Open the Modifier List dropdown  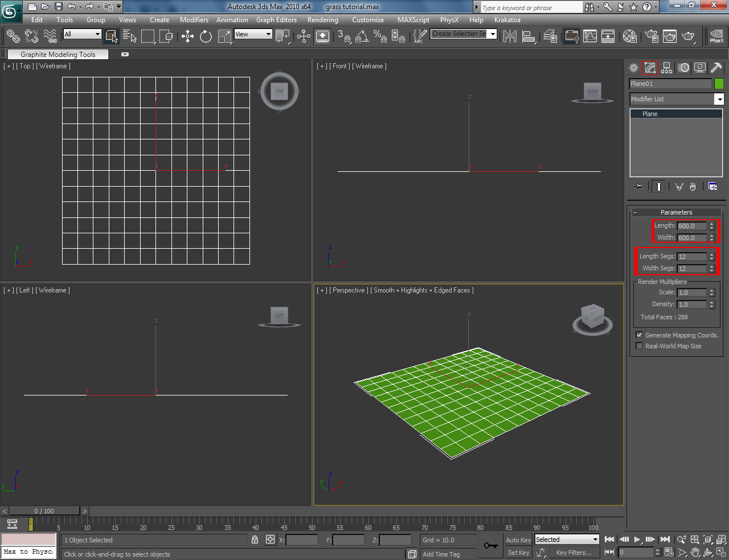pyautogui.click(x=719, y=98)
